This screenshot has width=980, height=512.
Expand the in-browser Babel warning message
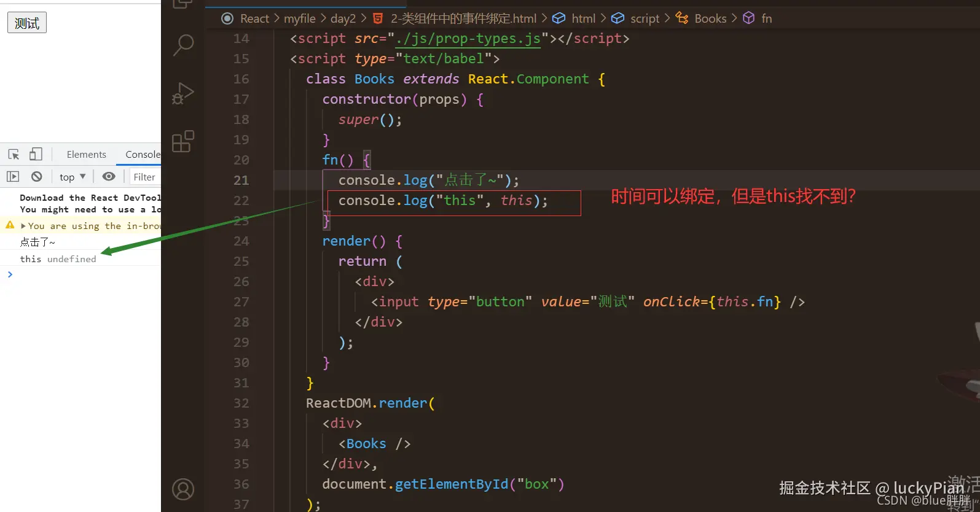tap(23, 226)
